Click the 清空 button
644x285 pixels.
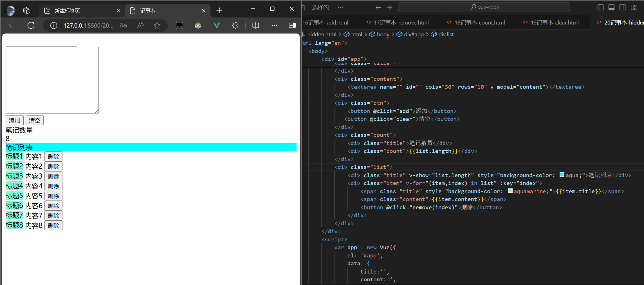(35, 121)
